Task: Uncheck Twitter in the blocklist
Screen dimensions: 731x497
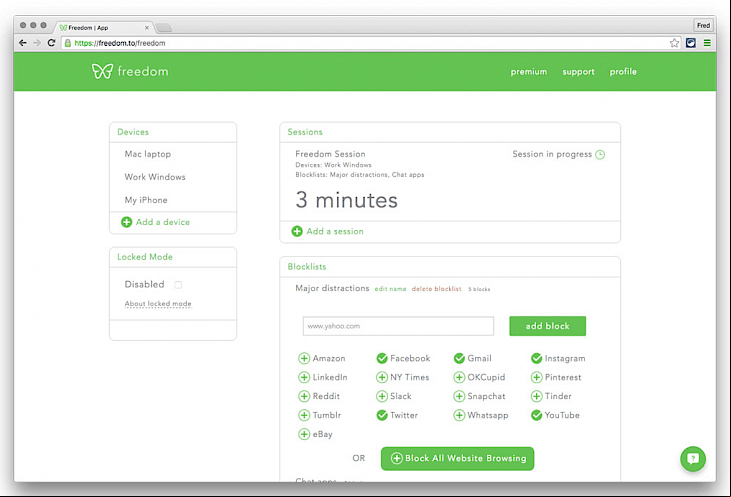Action: (x=382, y=415)
